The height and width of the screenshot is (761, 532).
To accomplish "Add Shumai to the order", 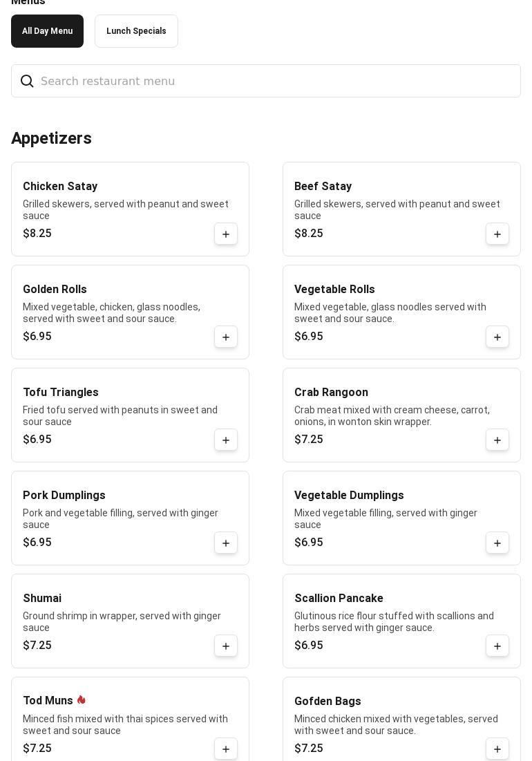I will (226, 646).
